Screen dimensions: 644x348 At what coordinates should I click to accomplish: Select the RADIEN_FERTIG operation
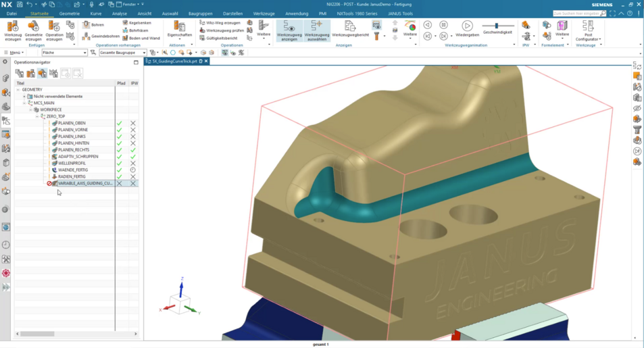click(72, 176)
